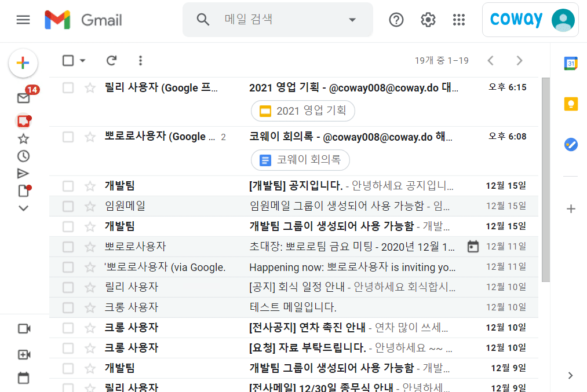
Task: Check the 임원메일 email row
Action: pyautogui.click(x=68, y=206)
